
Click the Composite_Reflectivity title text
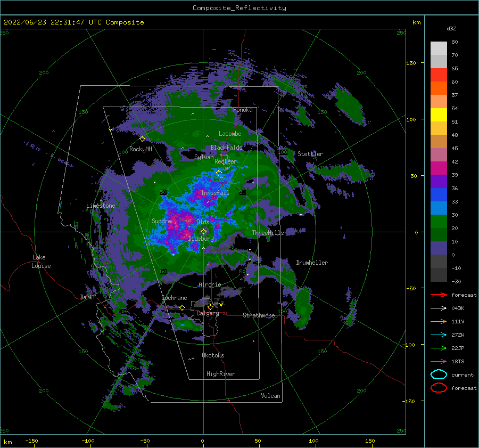[x=240, y=8]
